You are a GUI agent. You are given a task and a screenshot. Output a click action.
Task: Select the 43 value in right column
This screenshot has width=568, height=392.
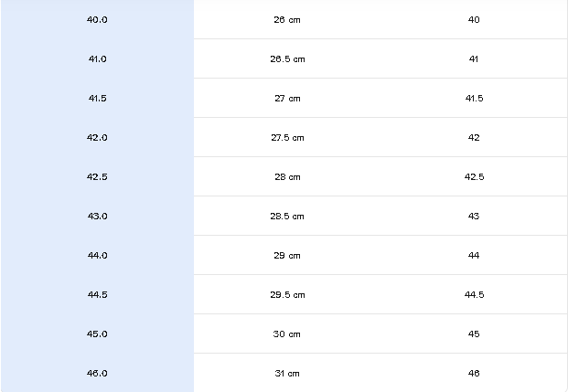474,216
